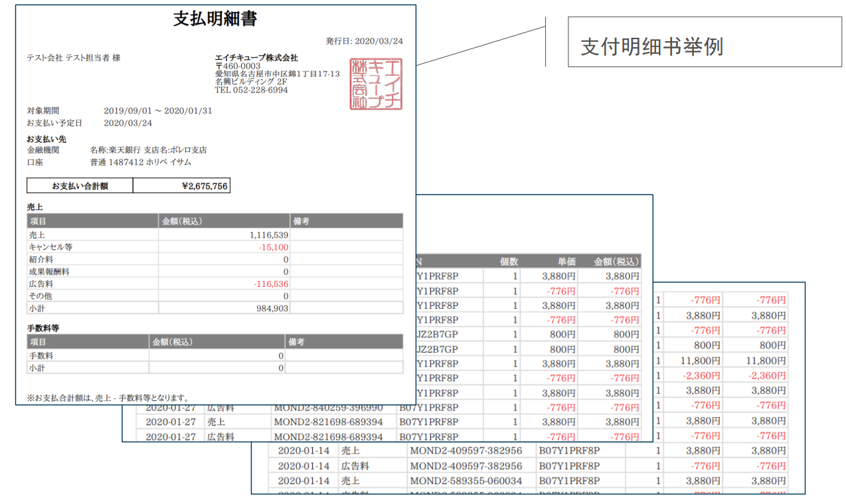Image resolution: width=846 pixels, height=504 pixels.
Task: Click the postal code 〒460-0003
Action: 238,66
